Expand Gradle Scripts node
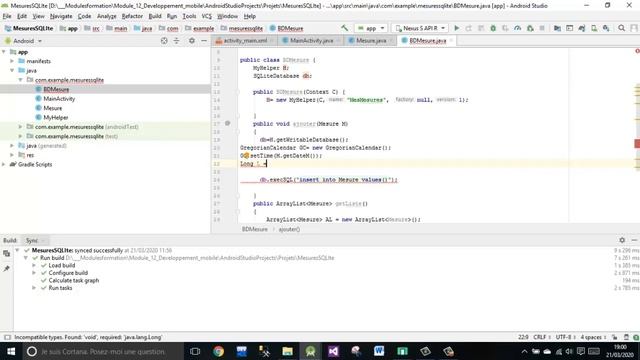640x360 pixels. (4, 164)
